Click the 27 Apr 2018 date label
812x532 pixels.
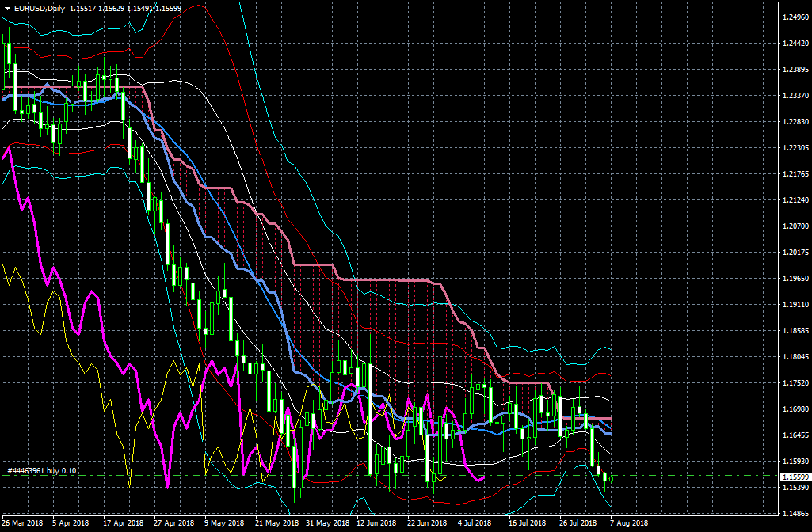(173, 523)
